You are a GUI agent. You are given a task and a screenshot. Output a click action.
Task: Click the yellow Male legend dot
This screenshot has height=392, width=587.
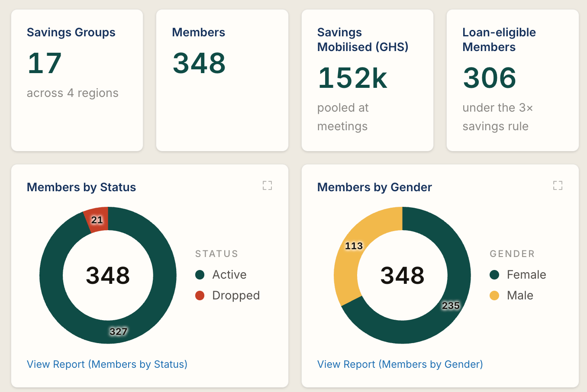[x=494, y=296]
